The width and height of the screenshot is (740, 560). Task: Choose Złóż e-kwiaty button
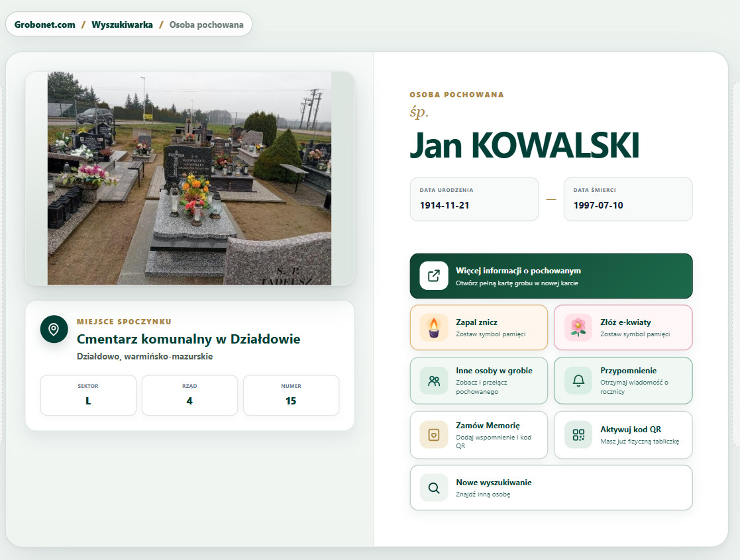(x=623, y=328)
